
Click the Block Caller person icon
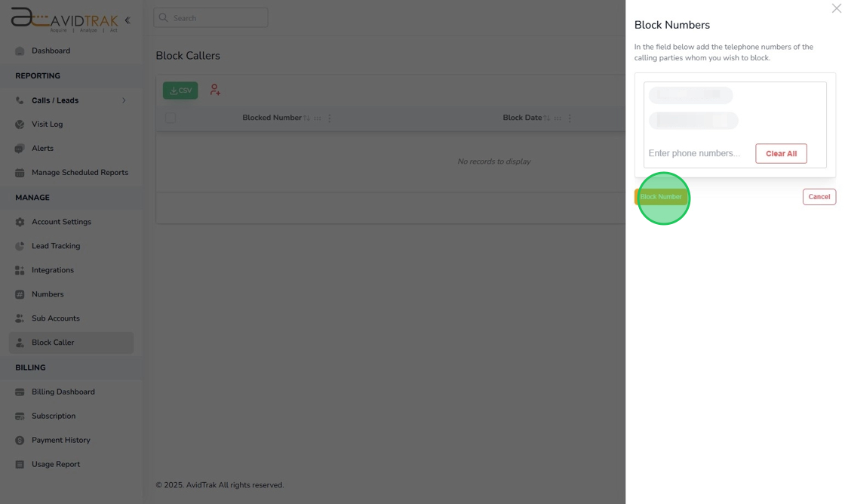pyautogui.click(x=20, y=343)
